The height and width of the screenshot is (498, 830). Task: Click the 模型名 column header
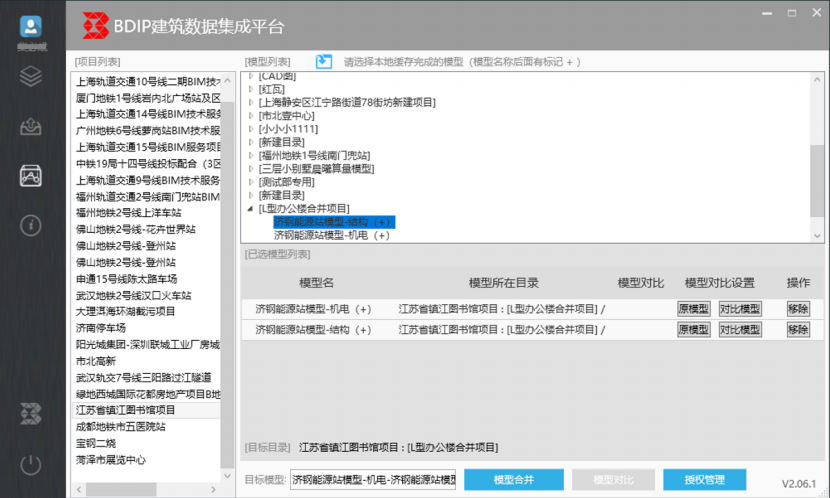pos(317,283)
